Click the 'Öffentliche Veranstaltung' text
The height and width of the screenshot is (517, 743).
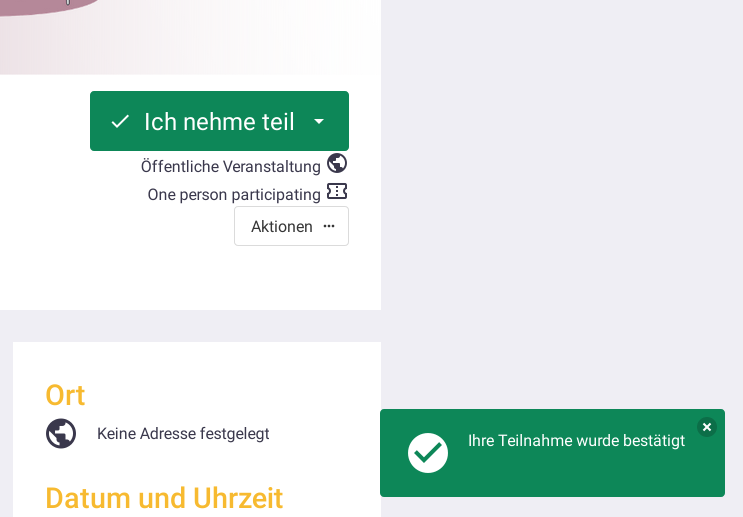pyautogui.click(x=230, y=166)
